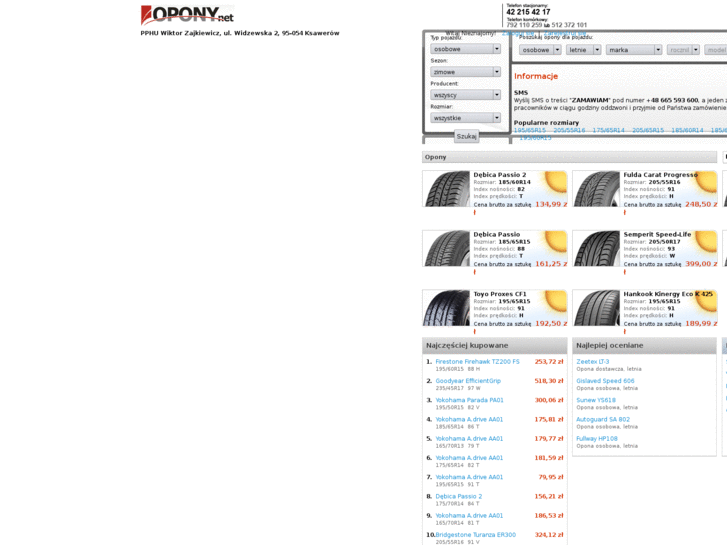
Task: Click the Semperit Speed-Life title
Action: 657,234
